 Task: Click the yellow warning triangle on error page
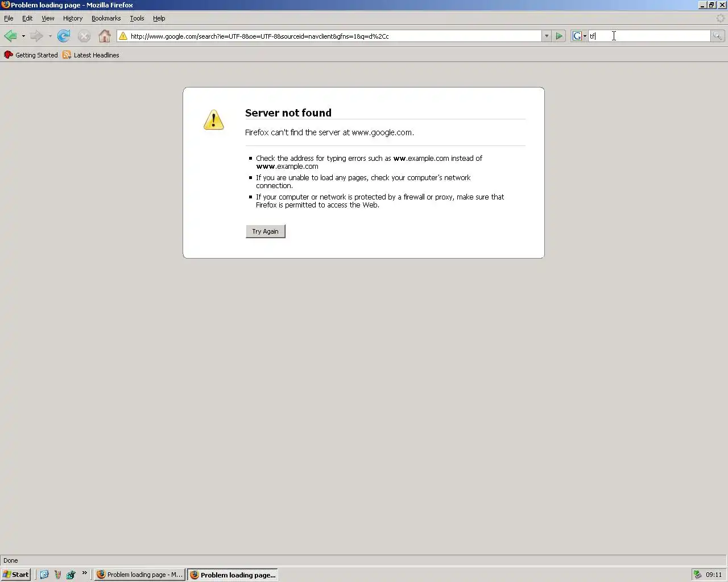tap(214, 120)
